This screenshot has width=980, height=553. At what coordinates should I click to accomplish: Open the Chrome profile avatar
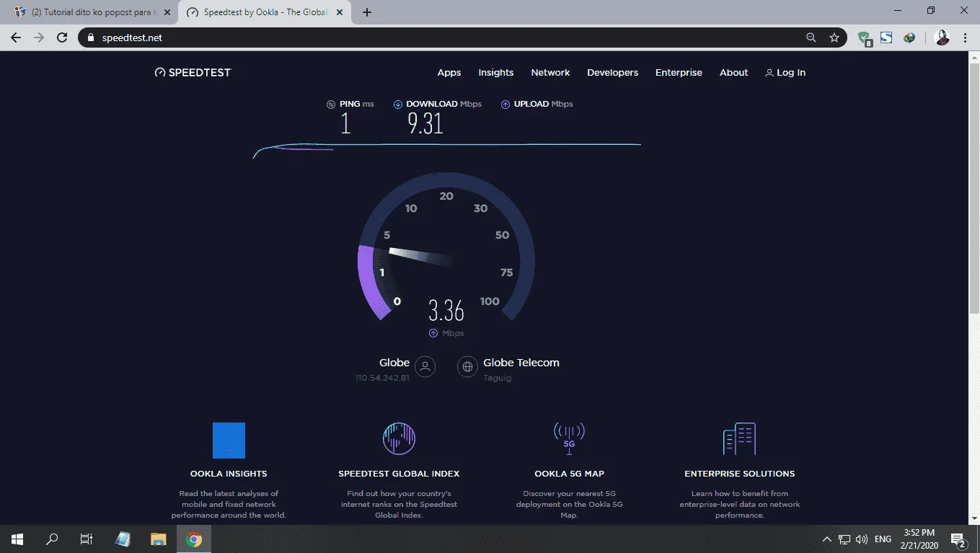[942, 37]
